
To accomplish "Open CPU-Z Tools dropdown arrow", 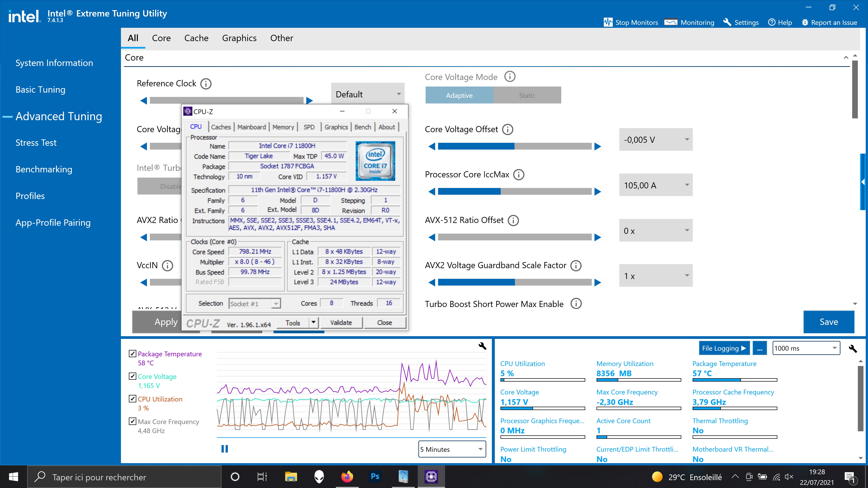I will (x=313, y=322).
